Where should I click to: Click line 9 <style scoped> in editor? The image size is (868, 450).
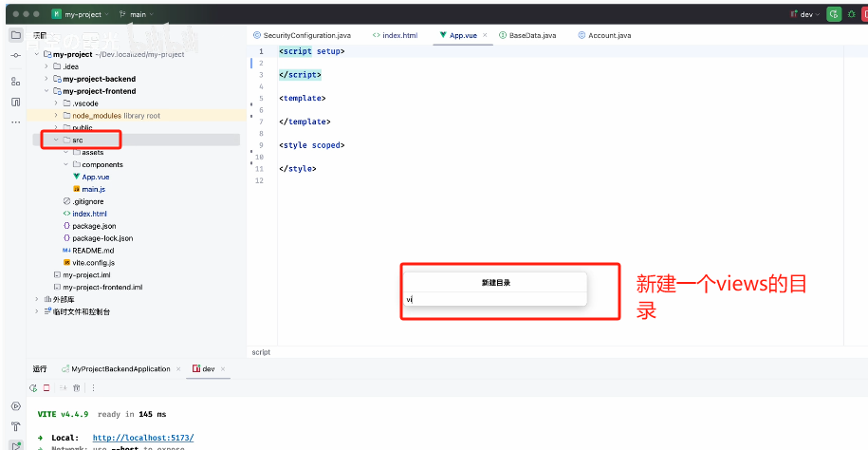coord(312,145)
